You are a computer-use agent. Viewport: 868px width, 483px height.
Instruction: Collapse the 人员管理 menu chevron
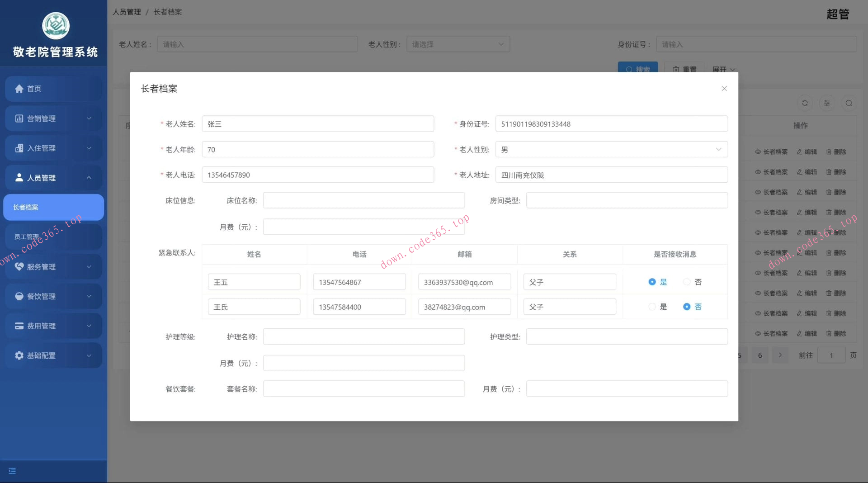tap(89, 178)
